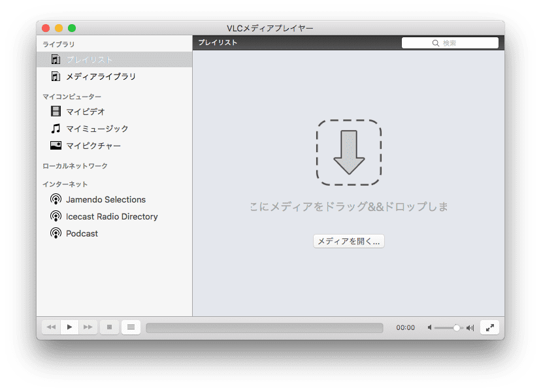
Task: Toggle the playlist view button
Action: (131, 327)
